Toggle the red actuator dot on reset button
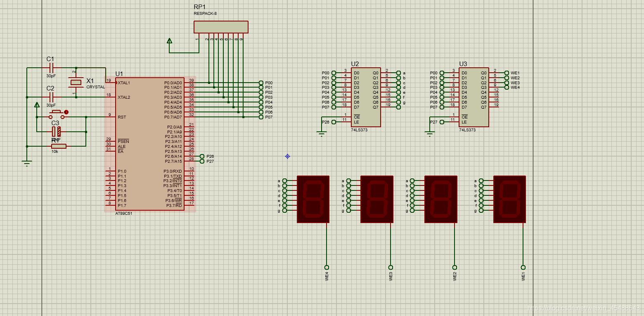644x316 pixels. tap(66, 112)
